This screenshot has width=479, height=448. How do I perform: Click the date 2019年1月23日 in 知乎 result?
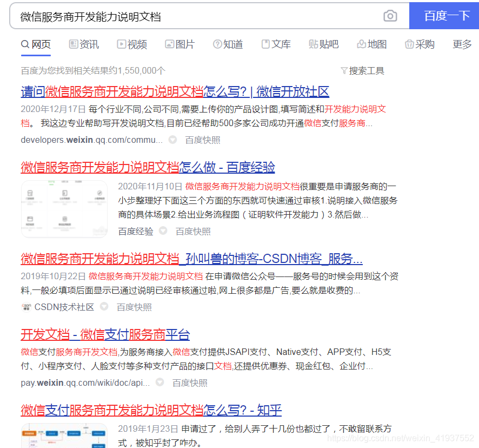[x=148, y=429]
